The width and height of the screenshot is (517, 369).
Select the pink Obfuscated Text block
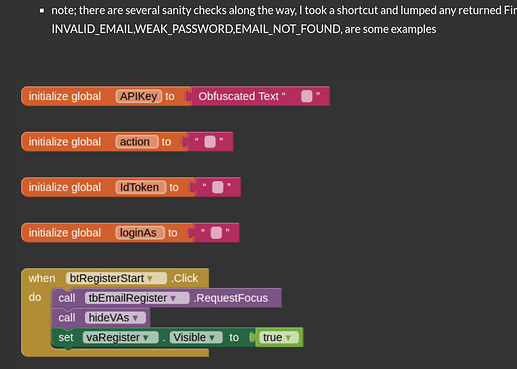point(260,96)
